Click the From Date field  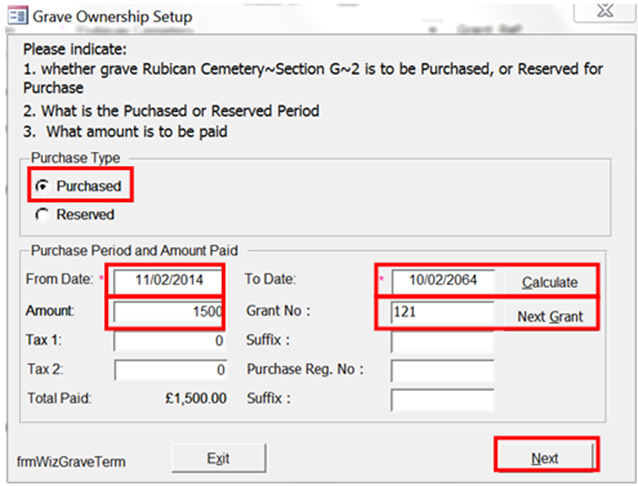click(x=168, y=280)
